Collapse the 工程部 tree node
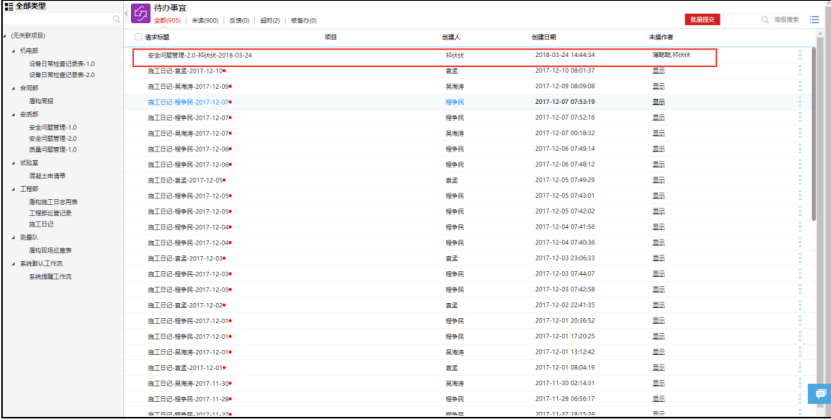Screen dimensions: 831x420 pos(14,189)
